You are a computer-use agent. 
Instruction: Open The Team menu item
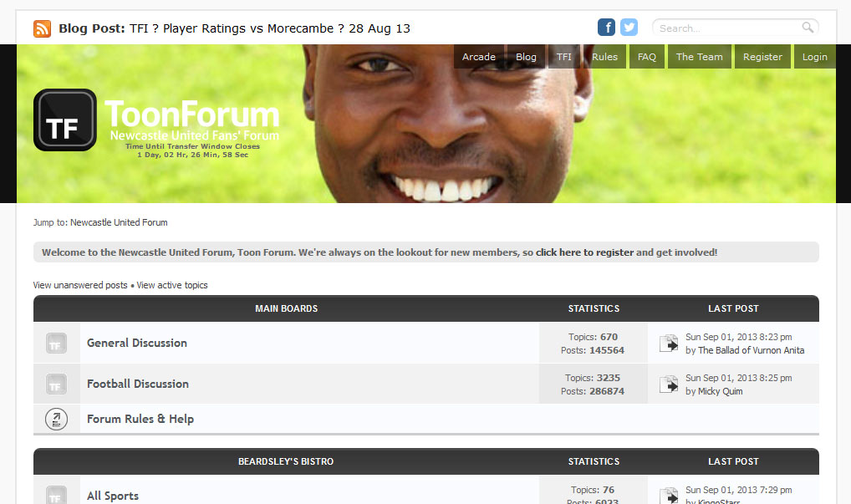coord(699,57)
